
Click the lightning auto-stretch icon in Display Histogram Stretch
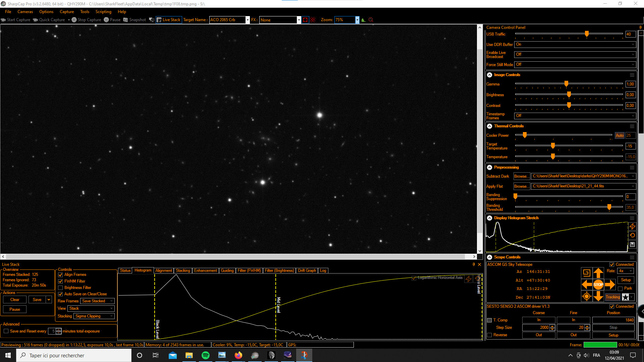632,227
